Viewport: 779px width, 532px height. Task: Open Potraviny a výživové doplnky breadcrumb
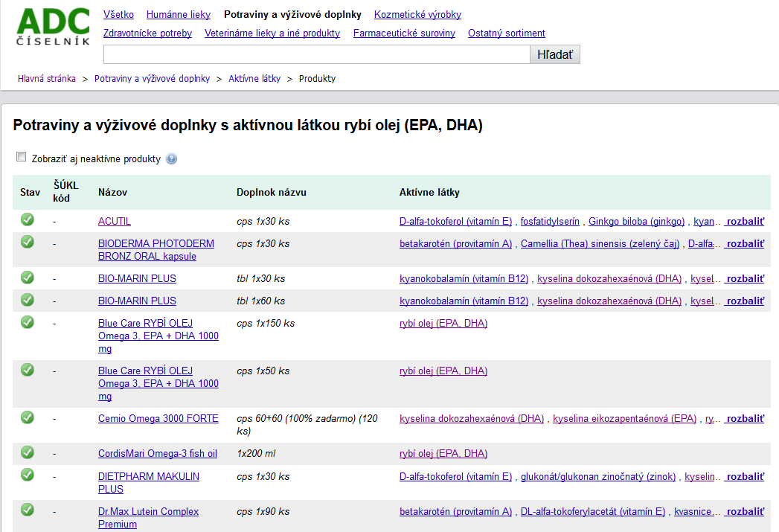[x=152, y=78]
